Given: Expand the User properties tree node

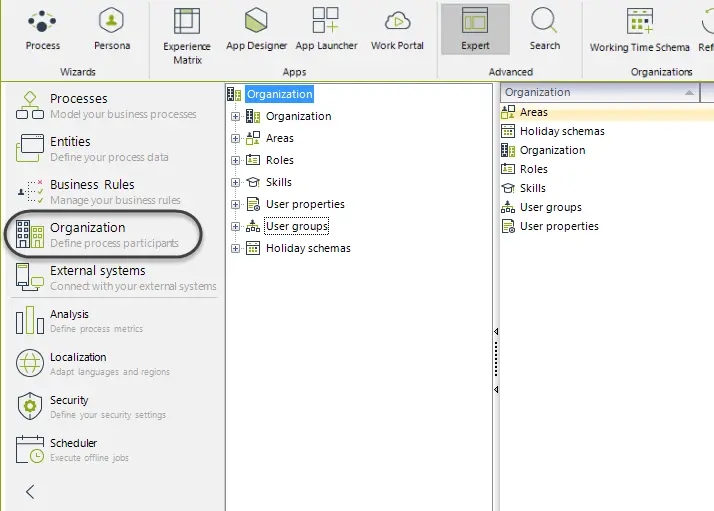Looking at the screenshot, I should [x=235, y=204].
